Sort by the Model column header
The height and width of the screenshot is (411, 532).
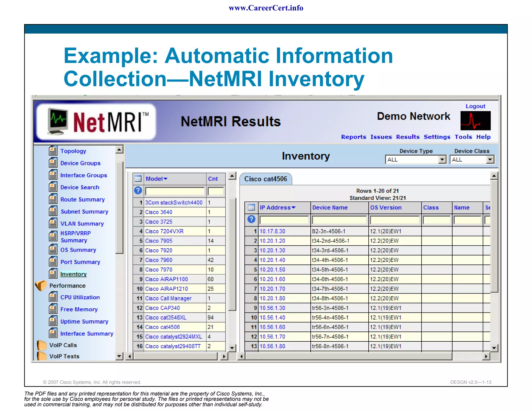[156, 179]
